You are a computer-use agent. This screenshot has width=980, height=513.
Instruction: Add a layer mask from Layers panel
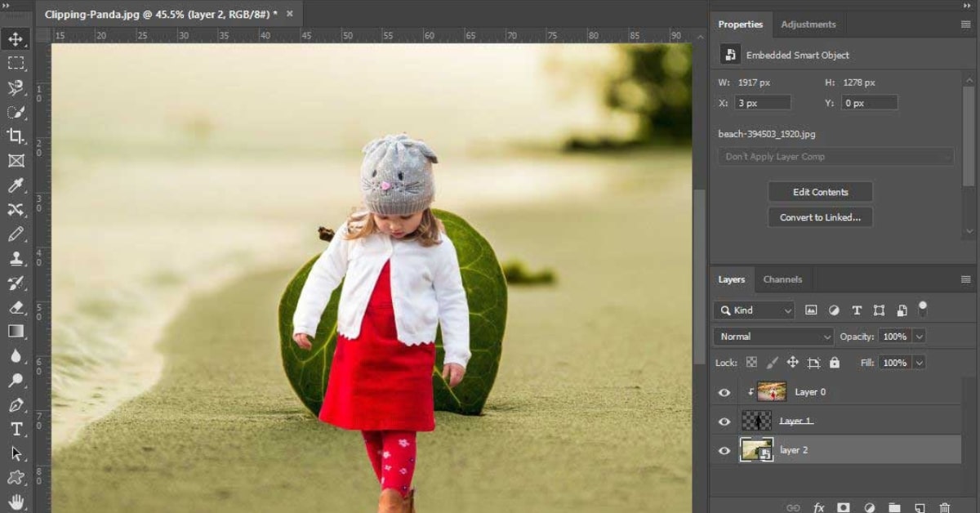(x=844, y=507)
